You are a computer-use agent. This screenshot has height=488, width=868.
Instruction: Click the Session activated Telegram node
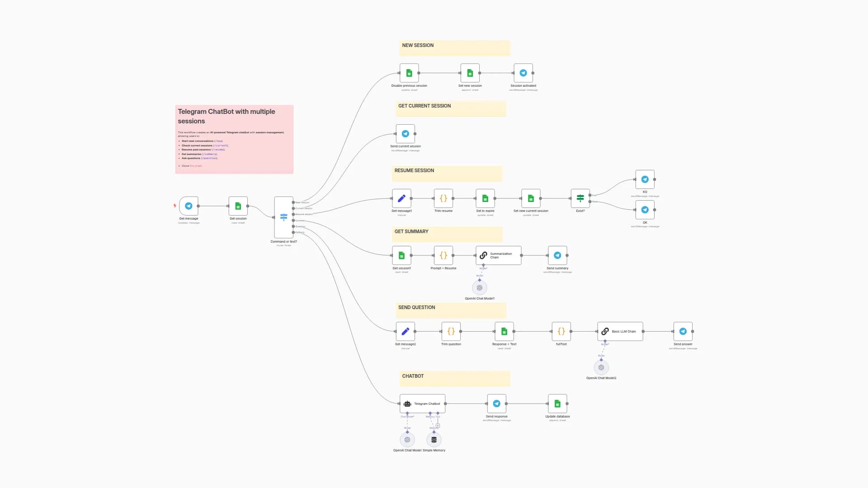(524, 73)
